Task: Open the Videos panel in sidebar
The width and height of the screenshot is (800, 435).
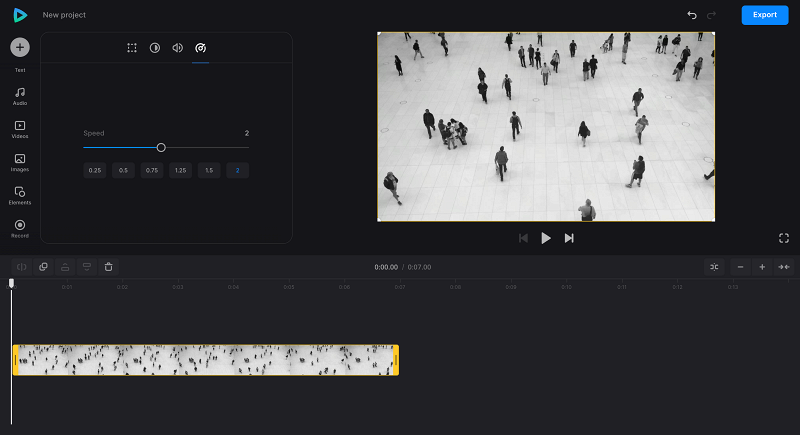Action: tap(20, 130)
